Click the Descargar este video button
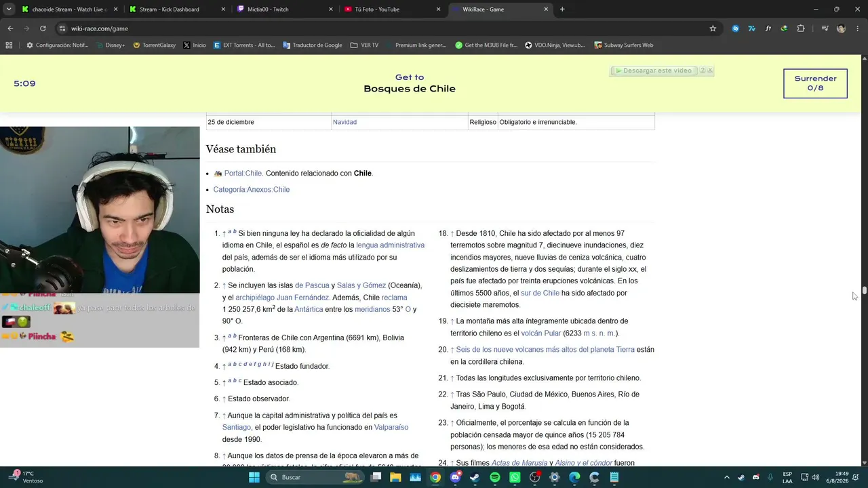Viewport: 868px width, 488px height. click(653, 70)
